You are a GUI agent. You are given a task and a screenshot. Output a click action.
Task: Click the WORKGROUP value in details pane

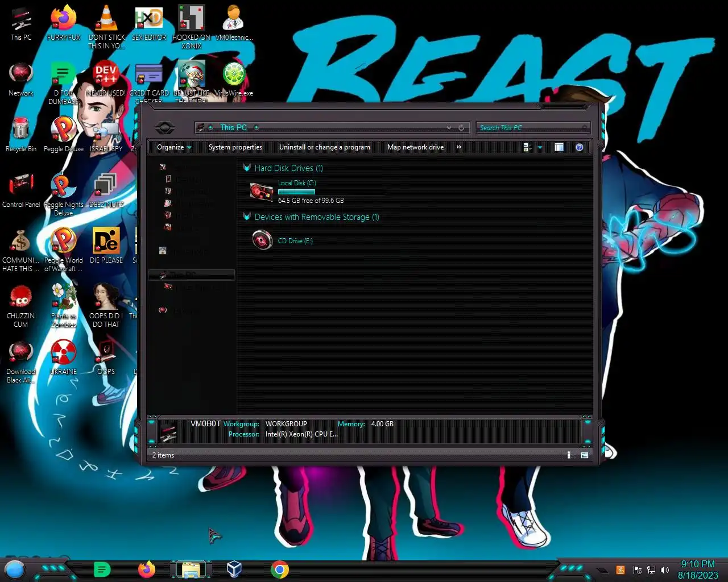click(x=286, y=424)
